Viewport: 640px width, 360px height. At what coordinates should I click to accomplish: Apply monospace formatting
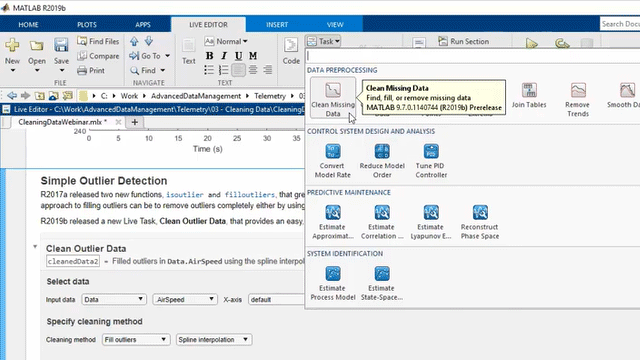point(253,56)
